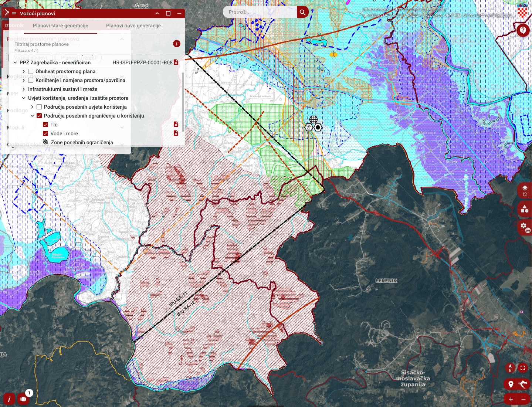The width and height of the screenshot is (532, 407).
Task: Open document icon in Vode i more row
Action: click(176, 133)
